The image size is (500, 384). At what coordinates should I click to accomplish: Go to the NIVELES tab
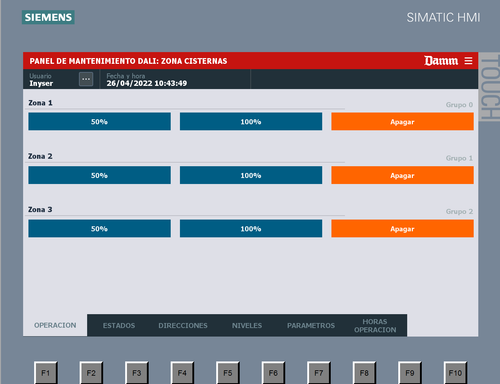pos(247,325)
